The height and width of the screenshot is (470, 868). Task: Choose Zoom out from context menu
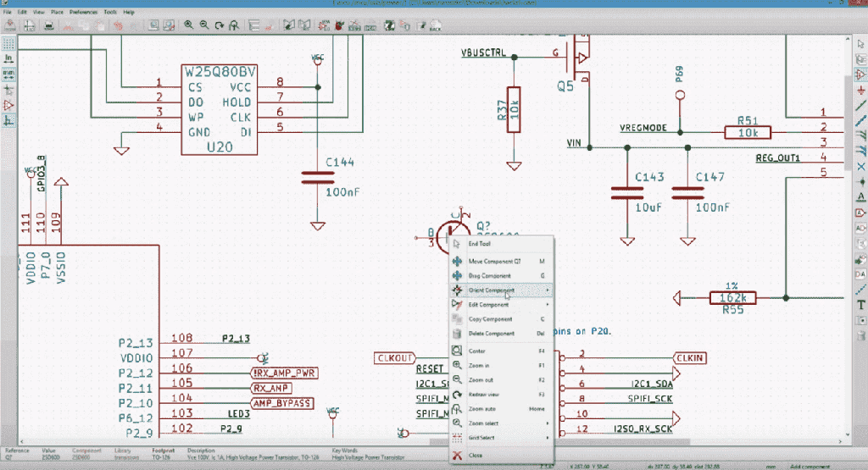(502, 380)
